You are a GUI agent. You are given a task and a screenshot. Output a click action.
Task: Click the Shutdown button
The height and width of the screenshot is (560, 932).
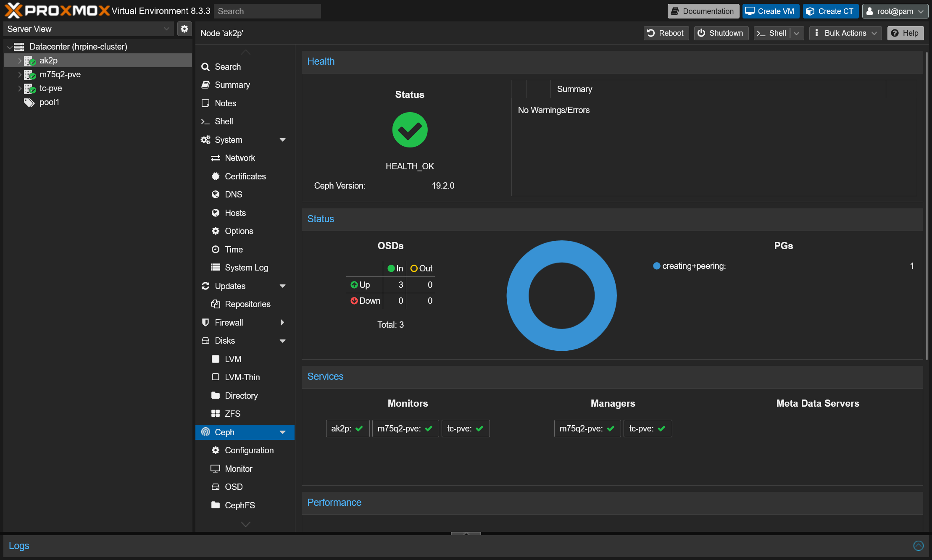721,33
